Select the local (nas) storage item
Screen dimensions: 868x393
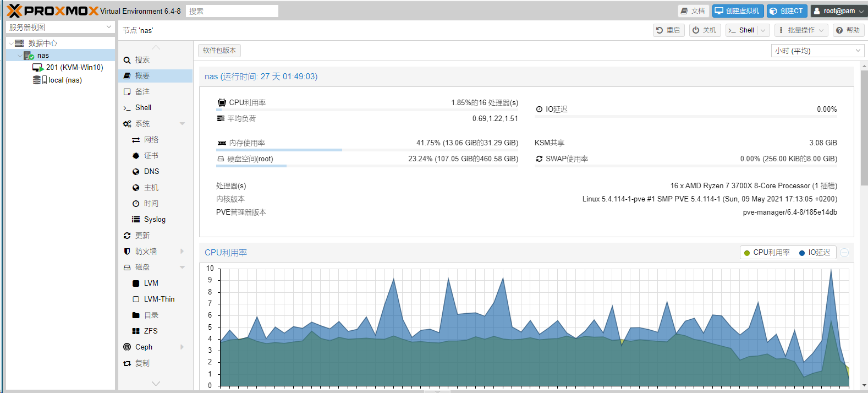[65, 80]
